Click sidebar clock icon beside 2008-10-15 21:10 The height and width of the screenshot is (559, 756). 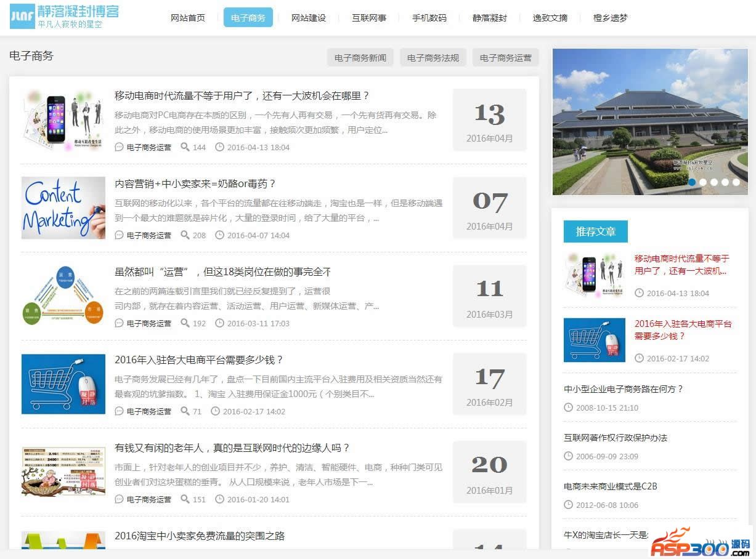click(x=568, y=408)
